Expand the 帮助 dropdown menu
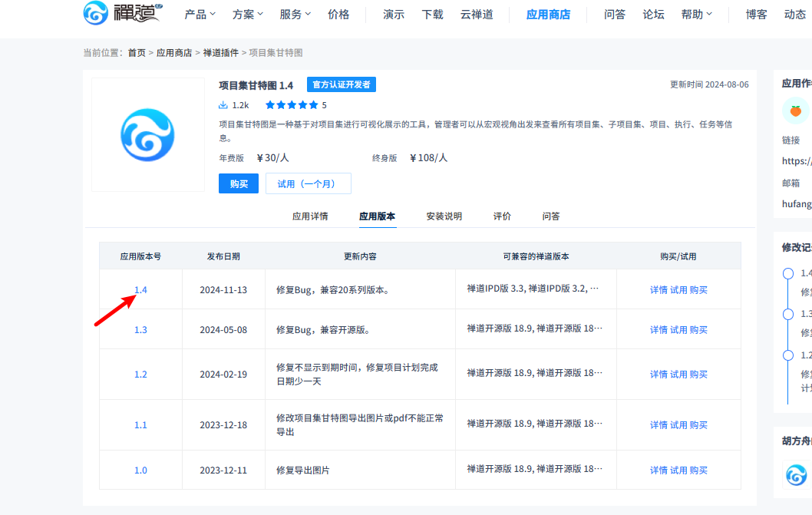This screenshot has width=812, height=515. click(697, 15)
